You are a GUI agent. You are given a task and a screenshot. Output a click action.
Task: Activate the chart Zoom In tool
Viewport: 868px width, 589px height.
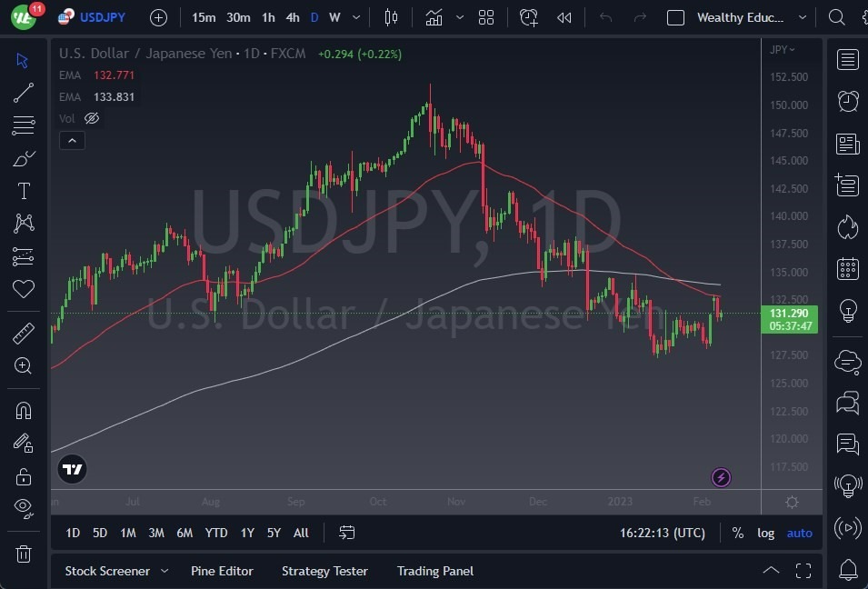point(24,366)
